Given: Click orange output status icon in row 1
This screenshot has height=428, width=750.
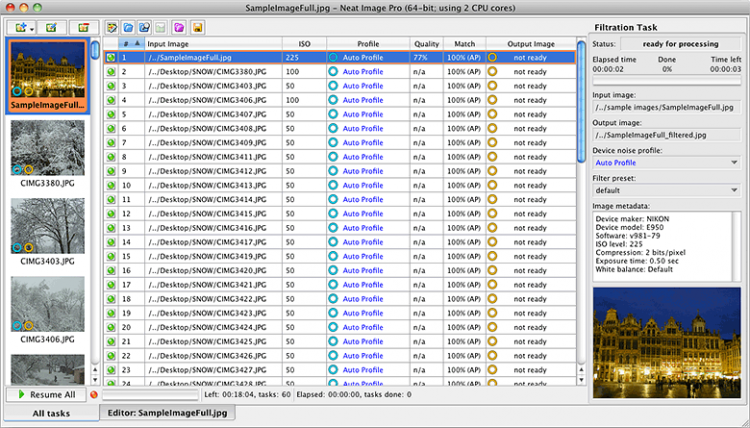Looking at the screenshot, I should pos(492,57).
